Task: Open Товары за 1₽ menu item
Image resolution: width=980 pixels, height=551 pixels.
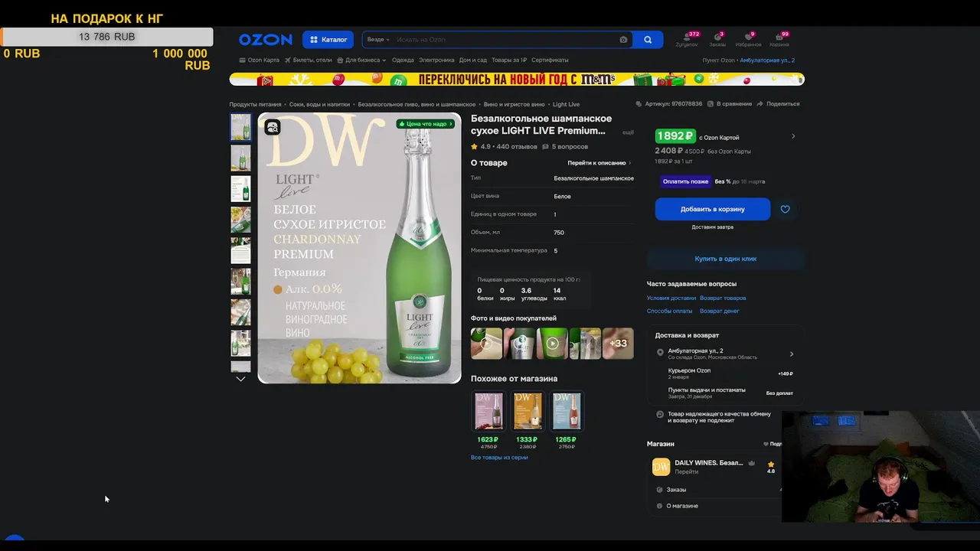Action: (509, 60)
